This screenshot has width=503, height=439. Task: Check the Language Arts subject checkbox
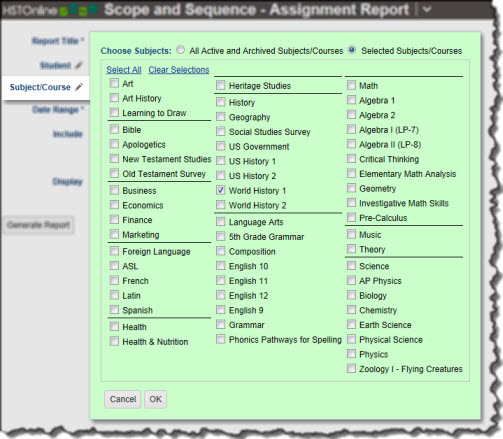(220, 221)
